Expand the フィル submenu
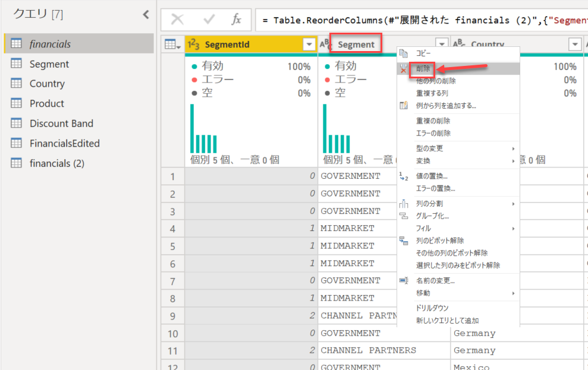The height and width of the screenshot is (370, 588). [458, 229]
